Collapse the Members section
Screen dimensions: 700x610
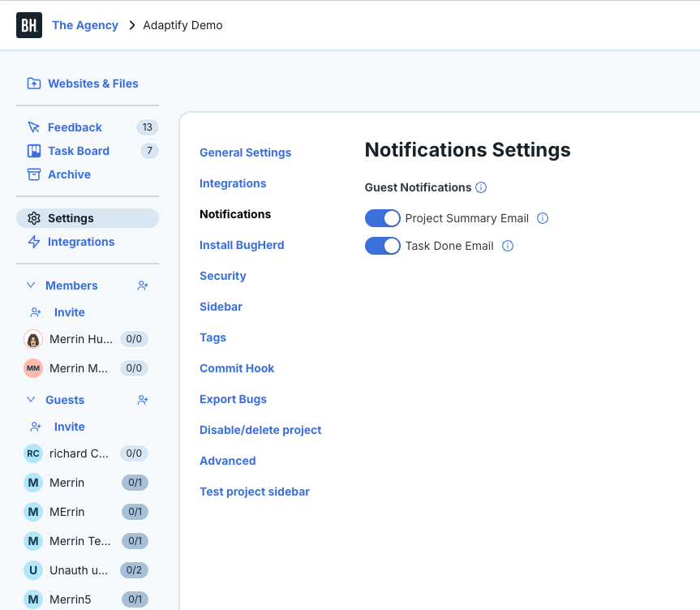[x=31, y=286]
